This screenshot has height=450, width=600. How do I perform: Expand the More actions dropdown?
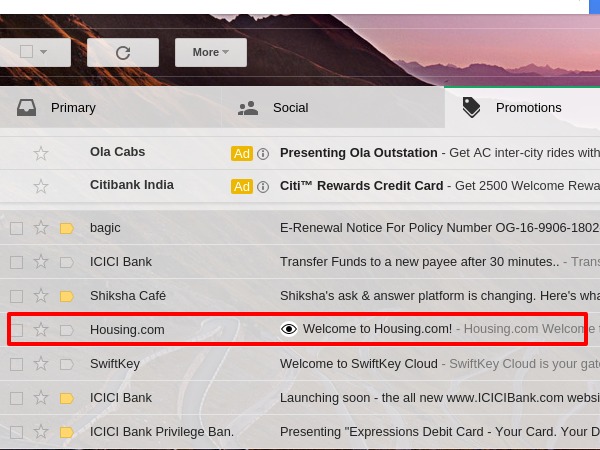coord(210,52)
